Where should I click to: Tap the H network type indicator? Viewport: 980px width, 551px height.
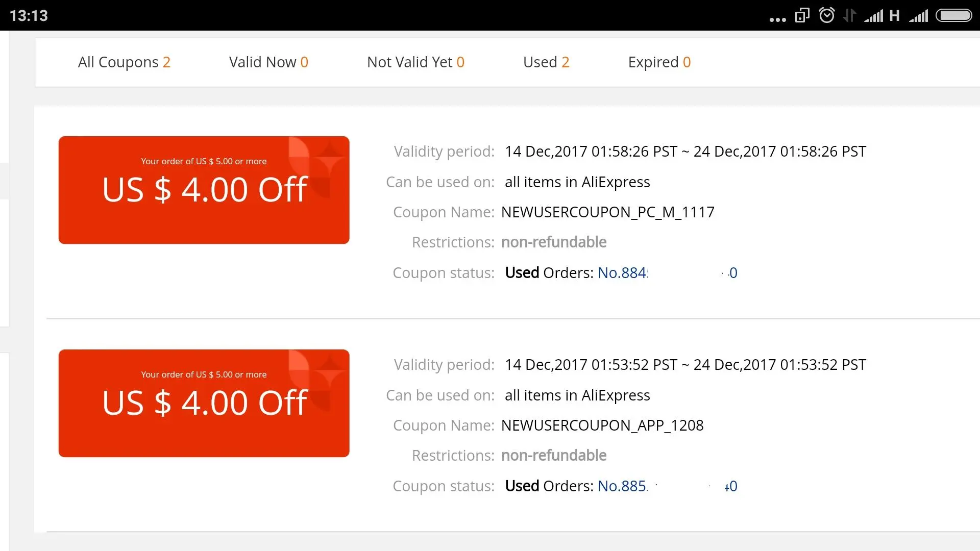click(894, 16)
